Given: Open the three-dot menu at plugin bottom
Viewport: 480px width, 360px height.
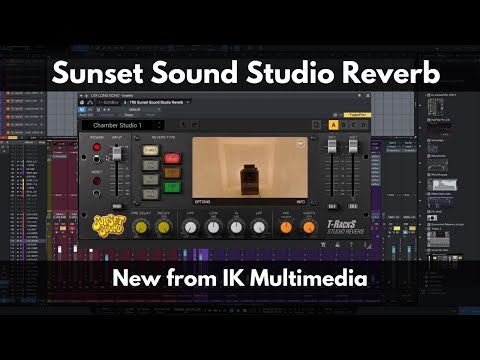Looking at the screenshot, I should (x=365, y=245).
